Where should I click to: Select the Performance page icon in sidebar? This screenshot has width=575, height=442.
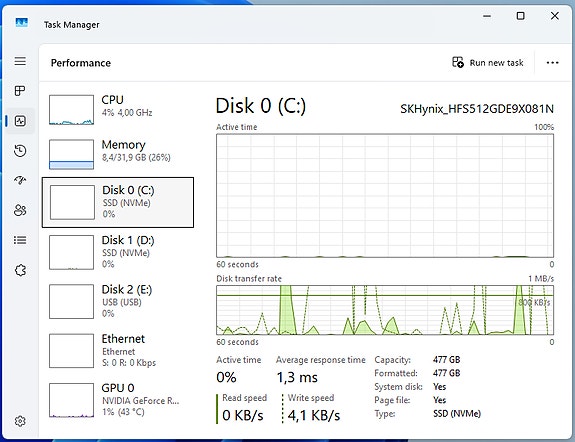click(x=20, y=121)
